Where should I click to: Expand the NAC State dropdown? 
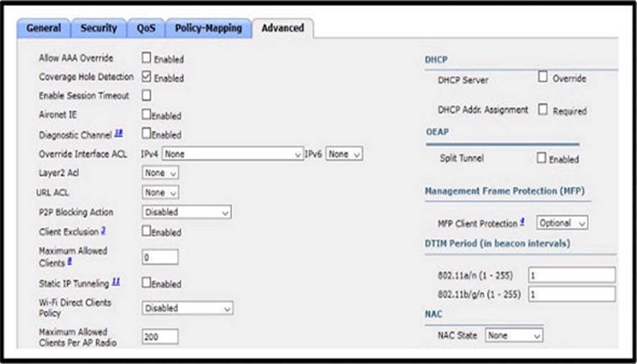514,335
